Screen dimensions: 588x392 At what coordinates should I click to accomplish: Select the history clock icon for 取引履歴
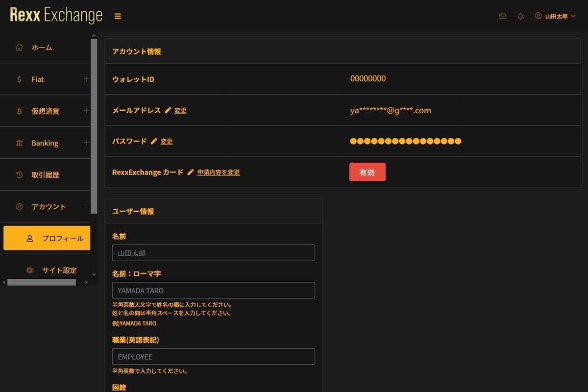(19, 174)
